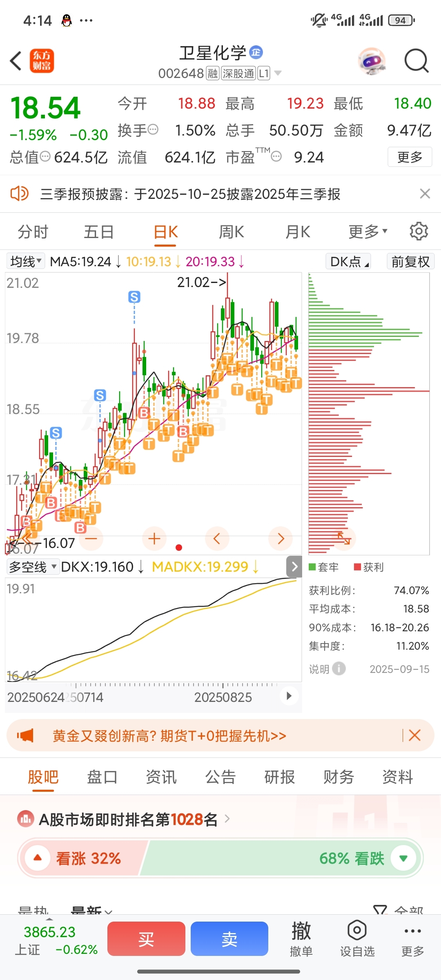Viewport: 441px width, 980px height.
Task: Tap the info icon next to 市盈TTM
Action: pos(276,156)
